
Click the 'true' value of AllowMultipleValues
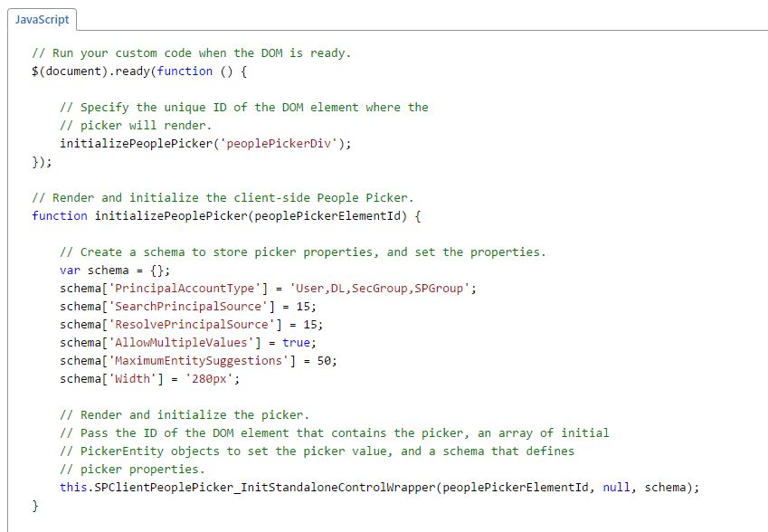(x=296, y=342)
